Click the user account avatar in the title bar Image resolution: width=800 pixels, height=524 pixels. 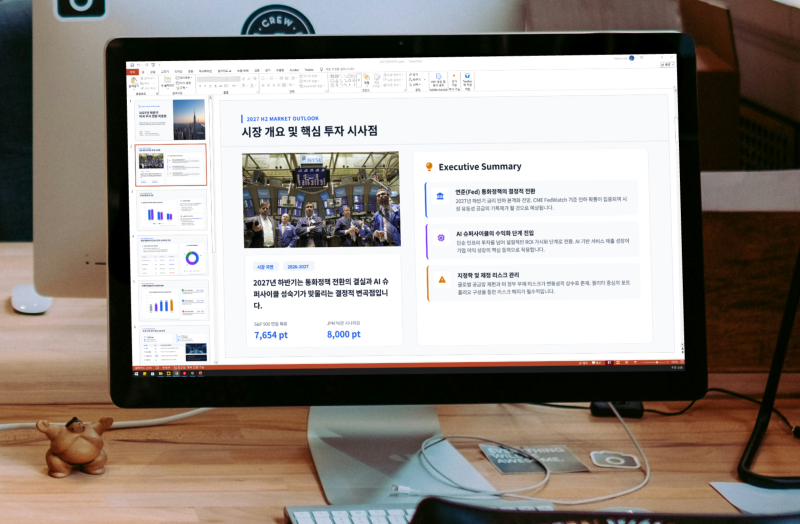[x=632, y=58]
